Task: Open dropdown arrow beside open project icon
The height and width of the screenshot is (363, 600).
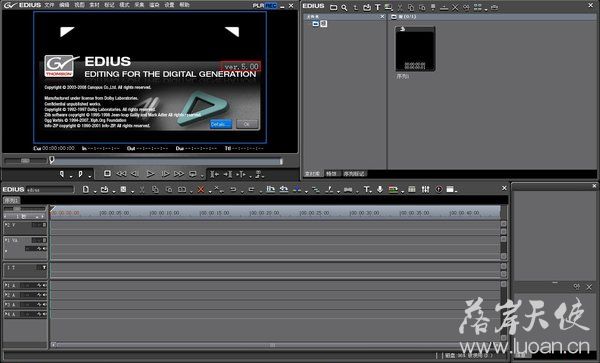Action: point(114,192)
